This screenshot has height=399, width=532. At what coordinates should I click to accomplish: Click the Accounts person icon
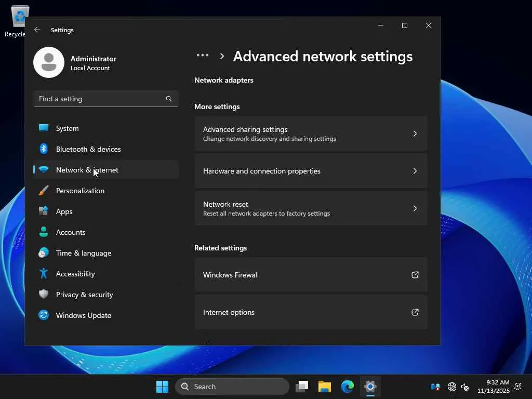44,232
